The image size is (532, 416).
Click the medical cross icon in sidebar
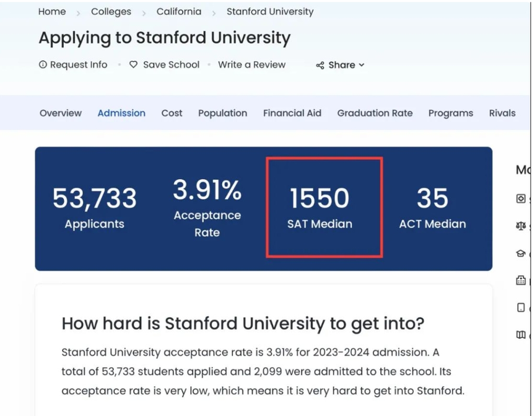(521, 199)
